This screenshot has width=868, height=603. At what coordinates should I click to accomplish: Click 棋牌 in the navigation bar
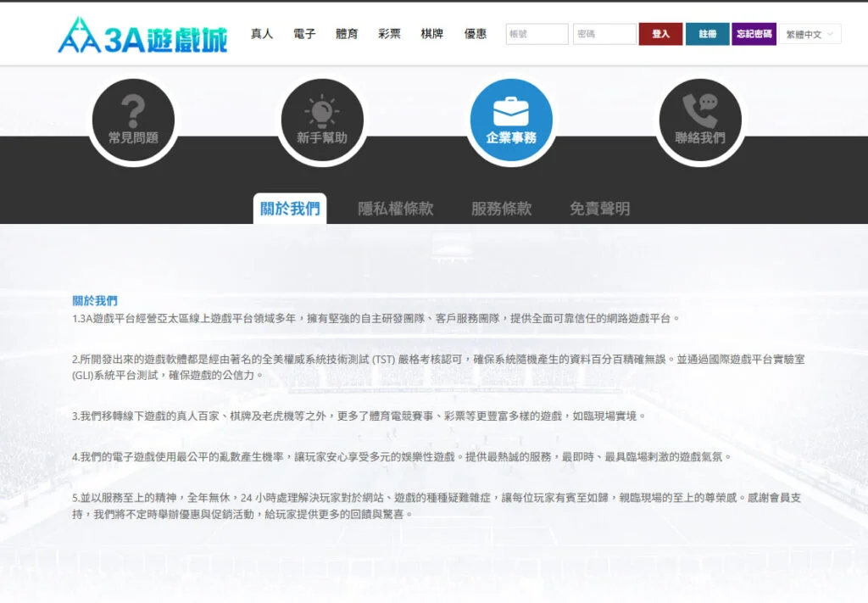[x=432, y=34]
